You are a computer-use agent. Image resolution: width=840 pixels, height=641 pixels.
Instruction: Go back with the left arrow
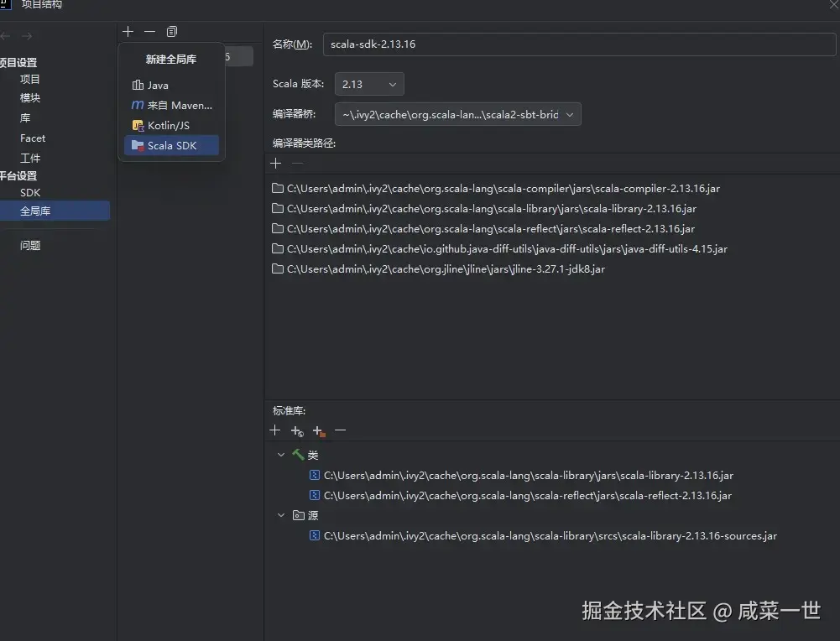click(x=5, y=36)
